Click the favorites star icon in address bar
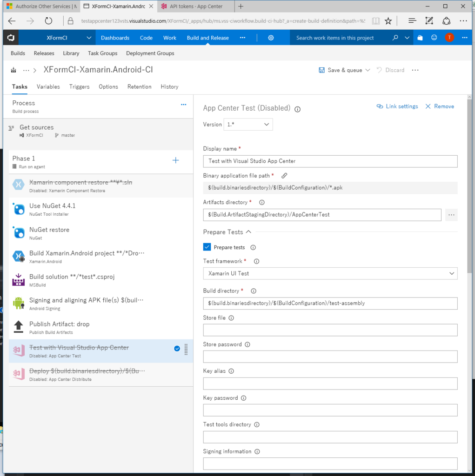Image resolution: width=475 pixels, height=476 pixels. 388,21
